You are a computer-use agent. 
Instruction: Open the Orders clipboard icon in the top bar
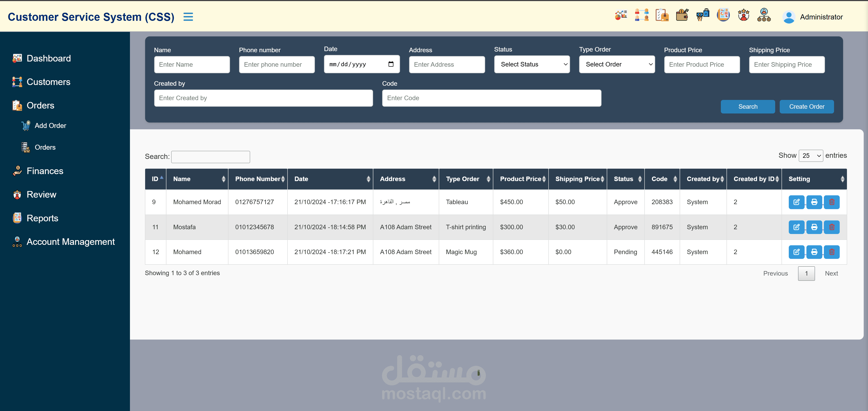(662, 15)
